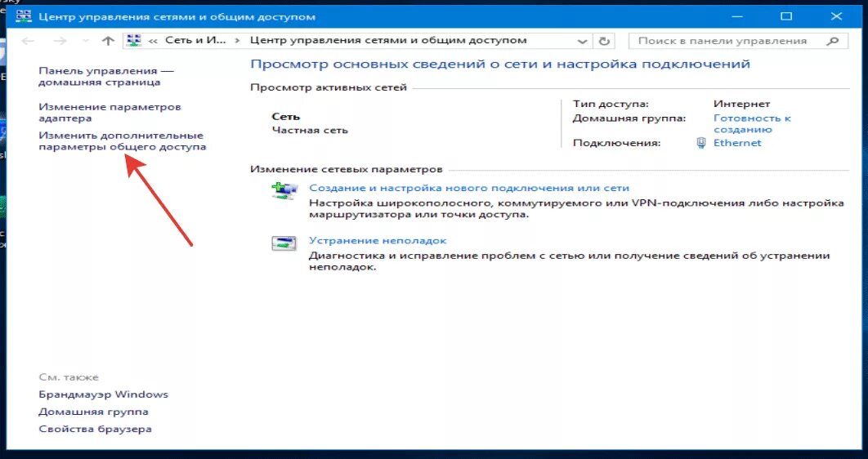The height and width of the screenshot is (459, 868).
Task: Open 'Панель управления — домашняя страница' link
Action: pos(105,76)
